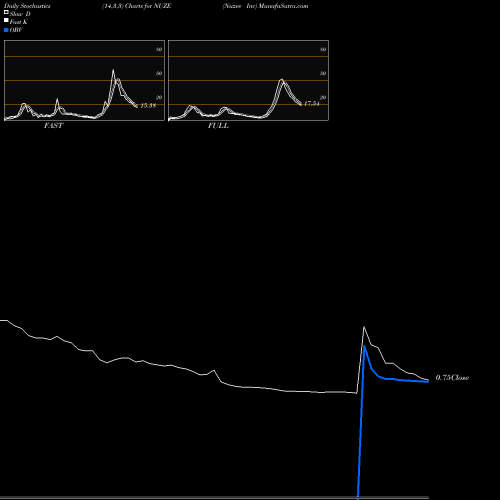The width and height of the screenshot is (500, 500).
Task: Click the FULL label under the chart
Action: click(x=218, y=126)
